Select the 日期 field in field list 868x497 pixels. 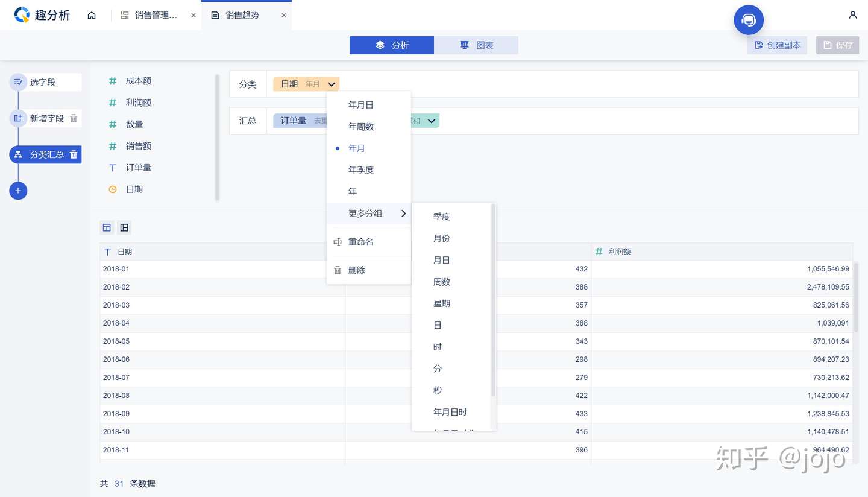134,189
